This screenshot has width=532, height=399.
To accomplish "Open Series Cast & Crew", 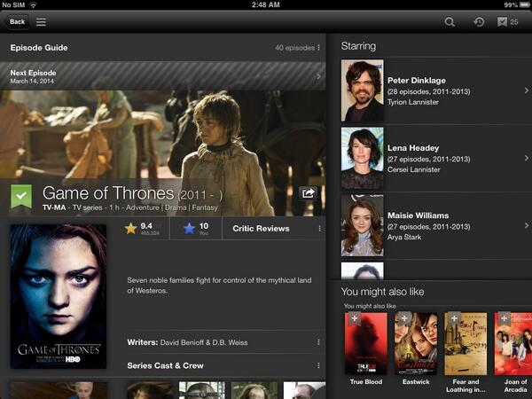I will click(165, 365).
